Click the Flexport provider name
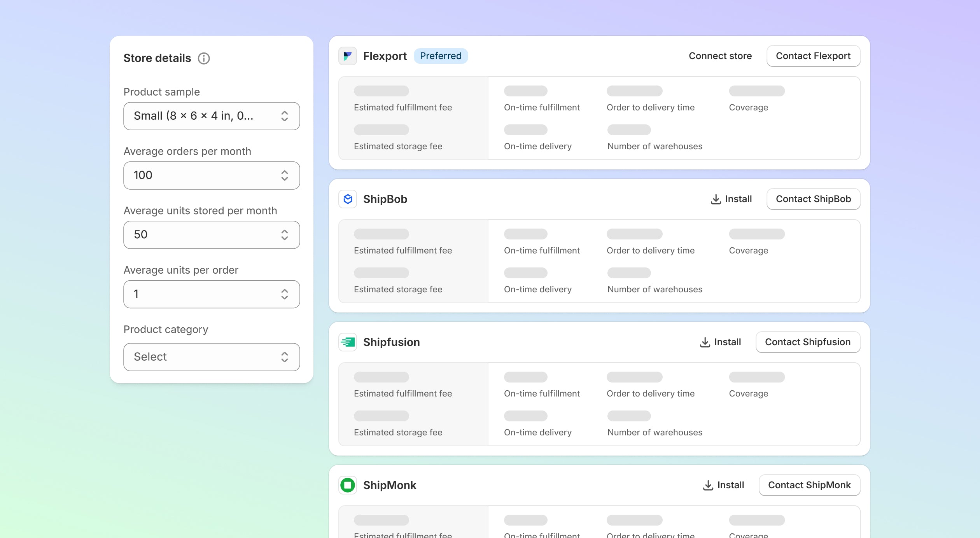The height and width of the screenshot is (538, 980). 385,56
